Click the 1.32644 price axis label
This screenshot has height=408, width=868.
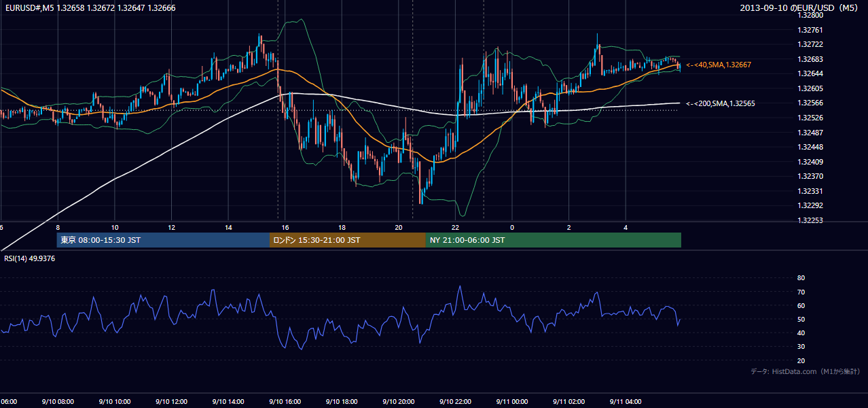pos(810,73)
